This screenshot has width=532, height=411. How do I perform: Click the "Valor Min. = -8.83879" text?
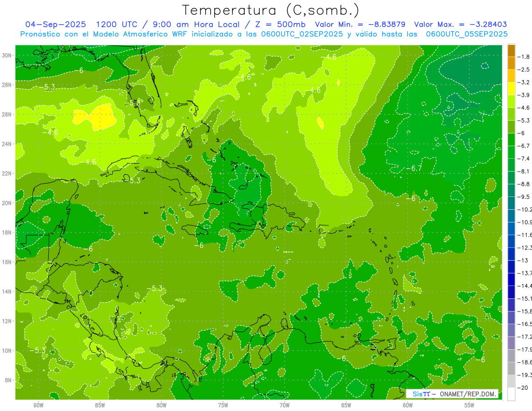point(361,24)
